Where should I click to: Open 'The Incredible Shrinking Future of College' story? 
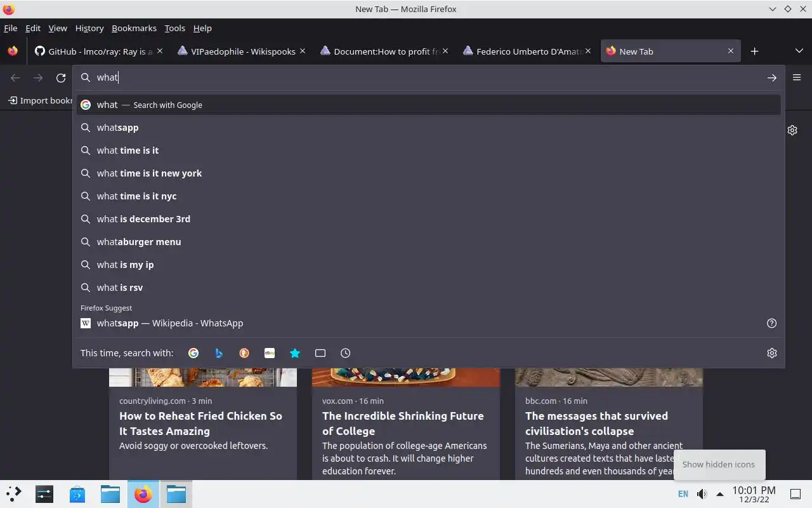(x=403, y=424)
